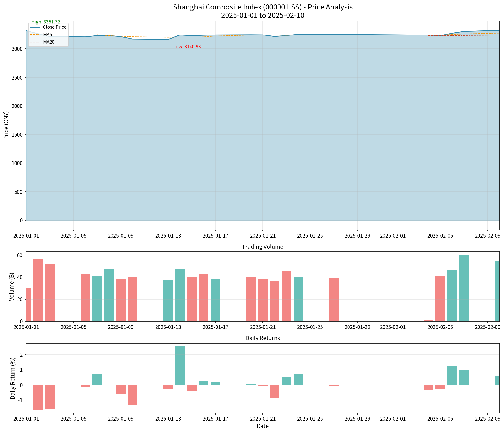The height and width of the screenshot is (433, 504).
Task: Click the 2025-01-21 tick under the returns chart
Action: tap(263, 419)
